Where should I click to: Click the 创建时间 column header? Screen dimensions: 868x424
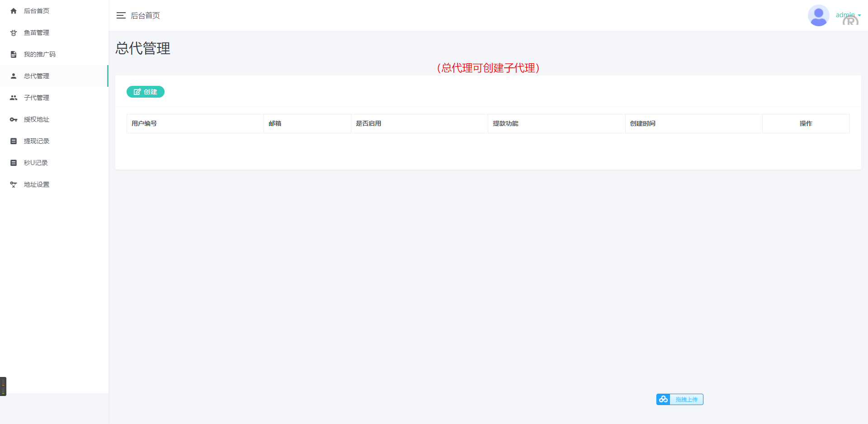click(642, 123)
